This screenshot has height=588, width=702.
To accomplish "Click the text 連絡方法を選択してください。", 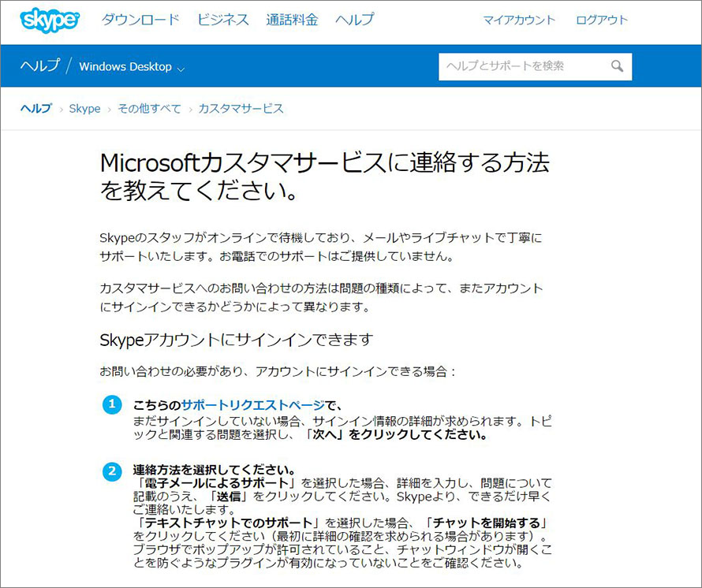I will (215, 470).
